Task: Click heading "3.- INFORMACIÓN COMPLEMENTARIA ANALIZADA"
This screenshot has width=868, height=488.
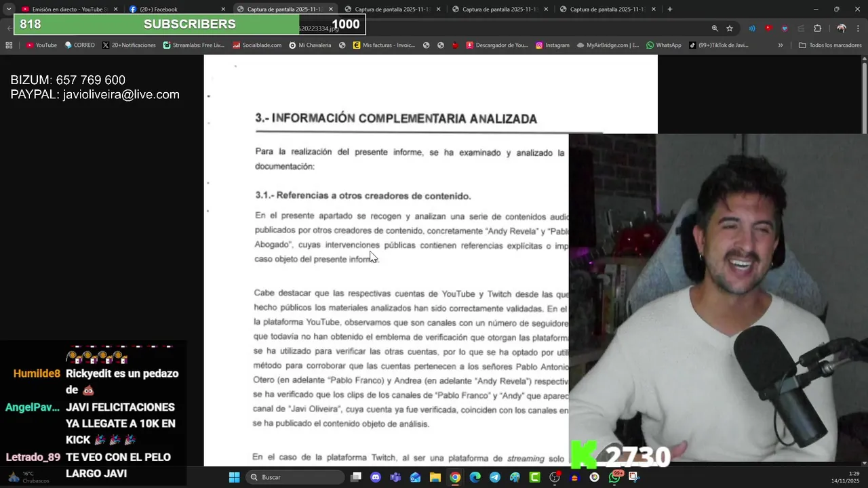Action: (x=396, y=119)
